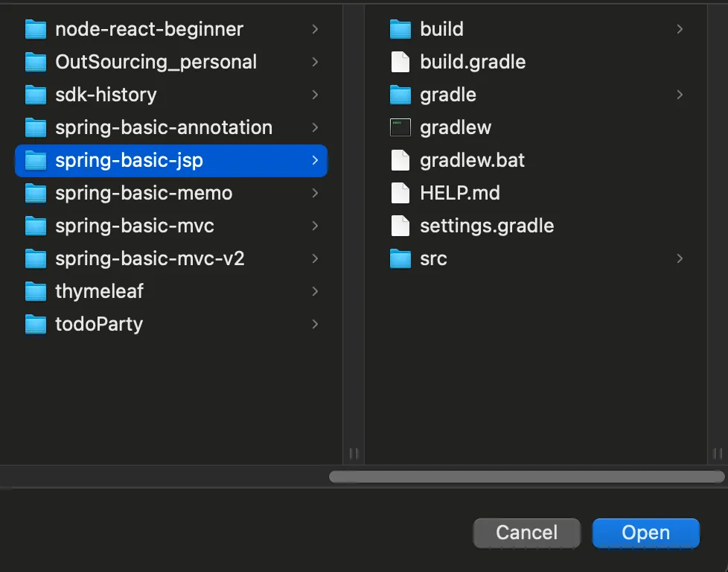Select the settings.gradle file icon
This screenshot has height=572, width=728.
click(400, 226)
